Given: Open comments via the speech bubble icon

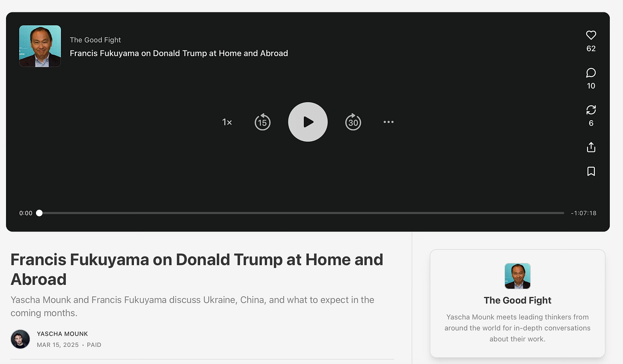Looking at the screenshot, I should [x=591, y=73].
